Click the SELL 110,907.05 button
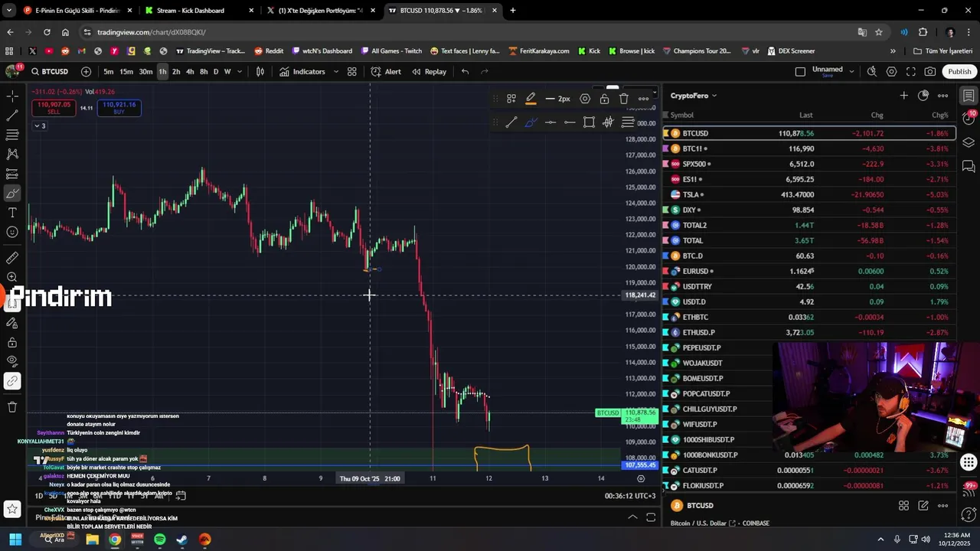This screenshot has height=551, width=980. [x=54, y=108]
